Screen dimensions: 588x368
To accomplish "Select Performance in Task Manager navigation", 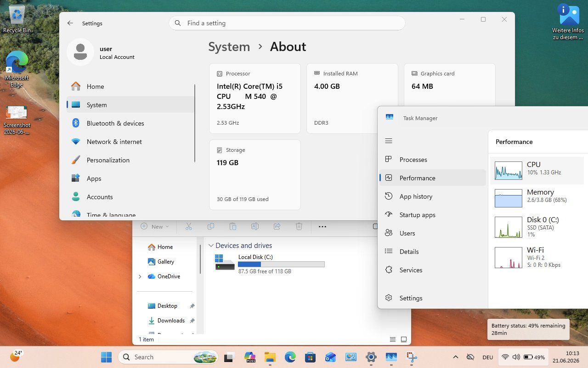I will (x=433, y=178).
